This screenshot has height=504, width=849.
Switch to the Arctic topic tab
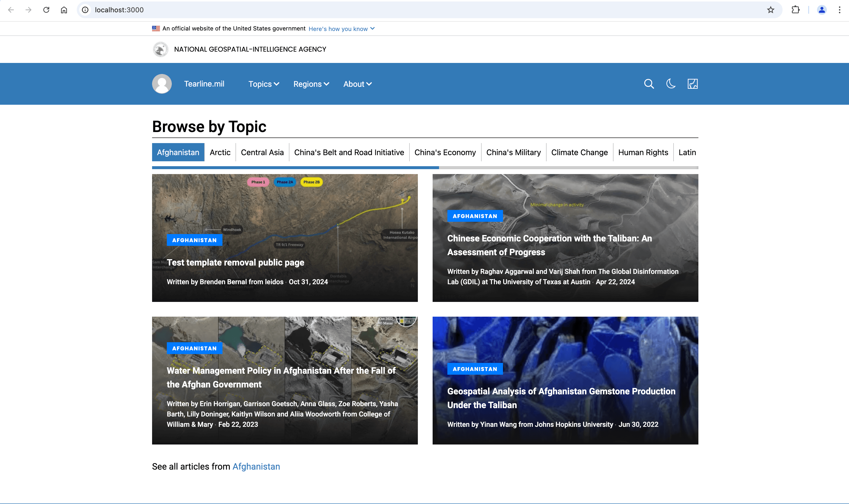click(x=220, y=152)
